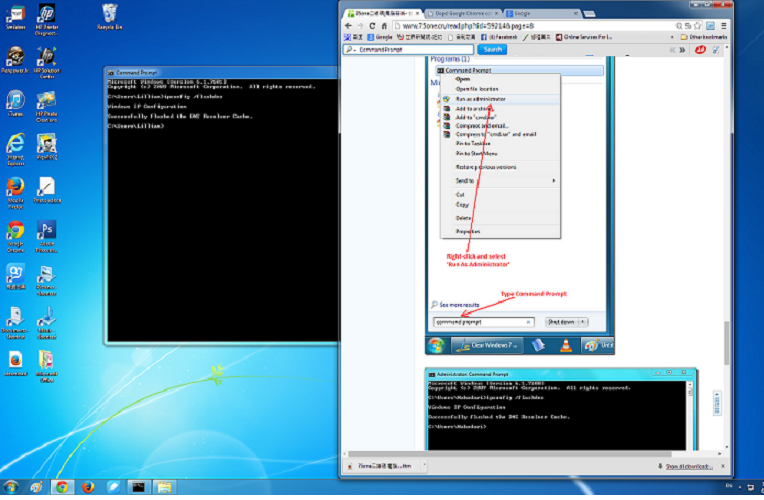Focus the Chrome address bar

[533, 26]
